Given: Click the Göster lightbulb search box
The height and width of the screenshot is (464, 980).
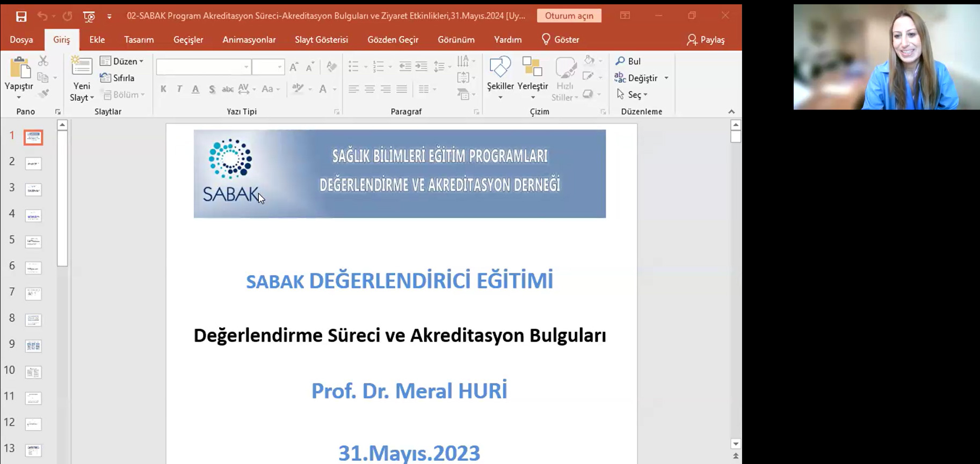Looking at the screenshot, I should (561, 40).
